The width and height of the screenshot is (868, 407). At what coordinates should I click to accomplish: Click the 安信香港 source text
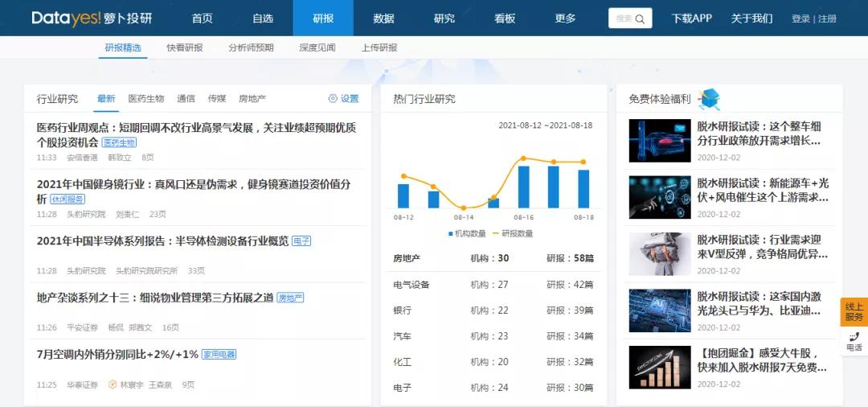point(83,158)
